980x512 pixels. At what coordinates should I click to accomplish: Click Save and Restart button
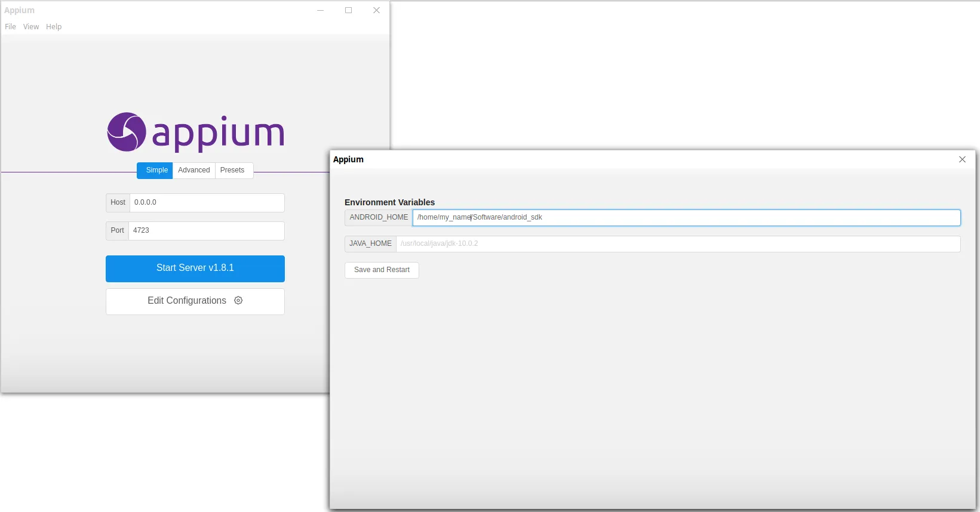(382, 270)
